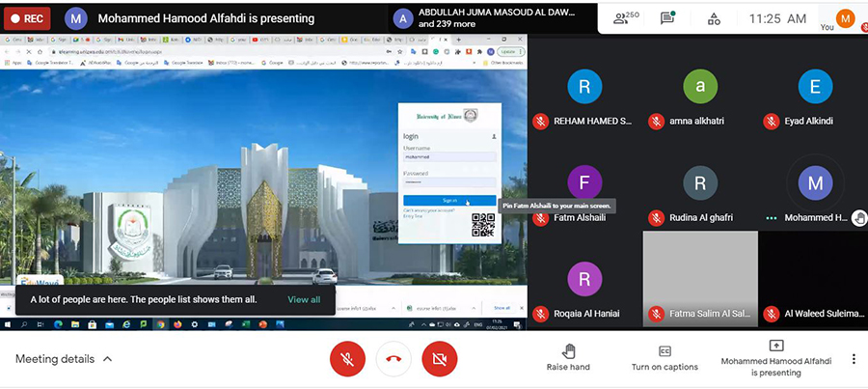Click the Username field on the login form

pos(449,156)
